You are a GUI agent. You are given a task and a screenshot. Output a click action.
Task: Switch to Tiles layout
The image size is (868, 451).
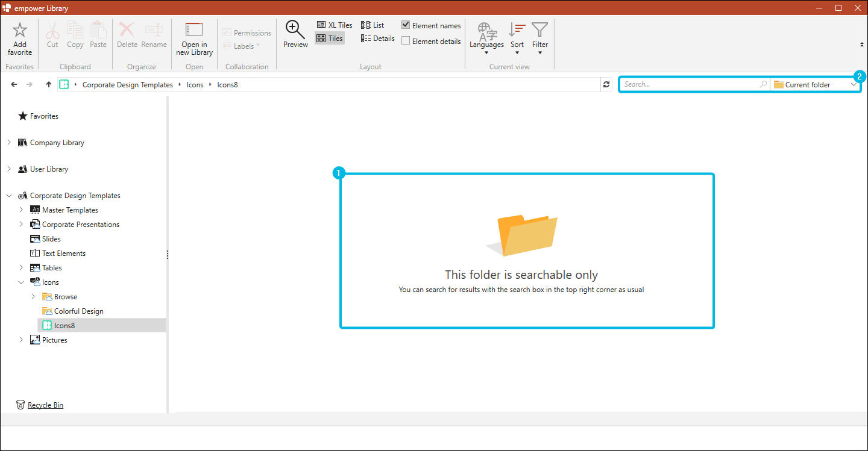tap(330, 39)
